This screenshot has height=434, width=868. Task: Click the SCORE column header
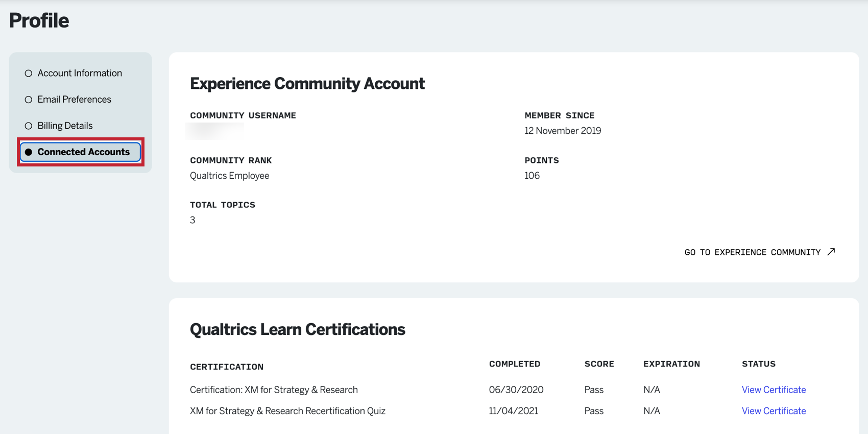pos(599,364)
